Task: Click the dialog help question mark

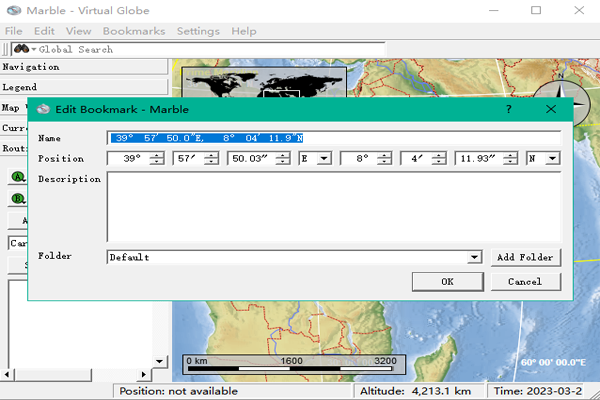Action: click(x=509, y=109)
